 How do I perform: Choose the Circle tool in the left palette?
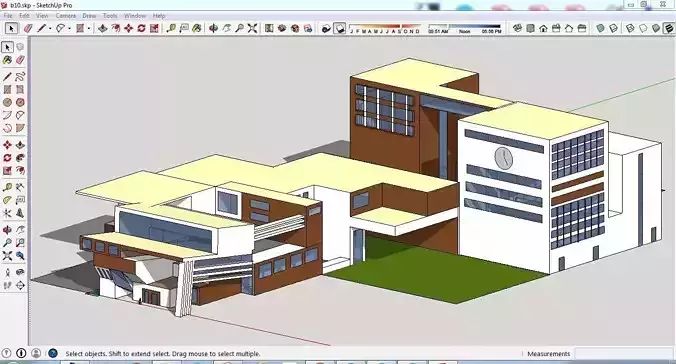tap(7, 102)
